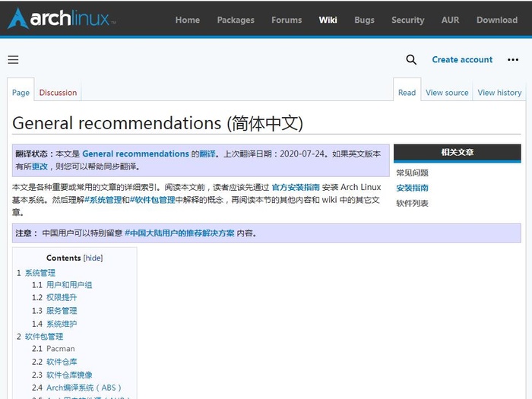Open the General recommendations English article link
This screenshot has width=532, height=399.
click(136, 154)
